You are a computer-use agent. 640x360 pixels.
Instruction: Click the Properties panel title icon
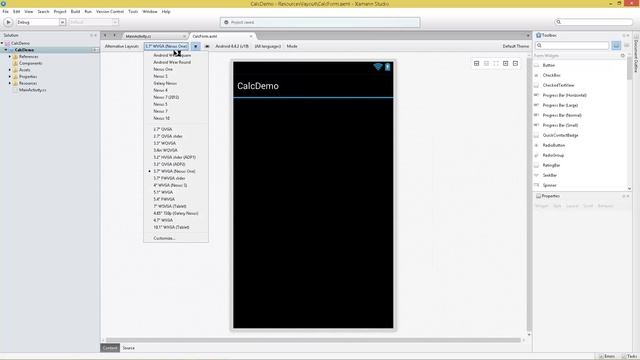(538, 196)
